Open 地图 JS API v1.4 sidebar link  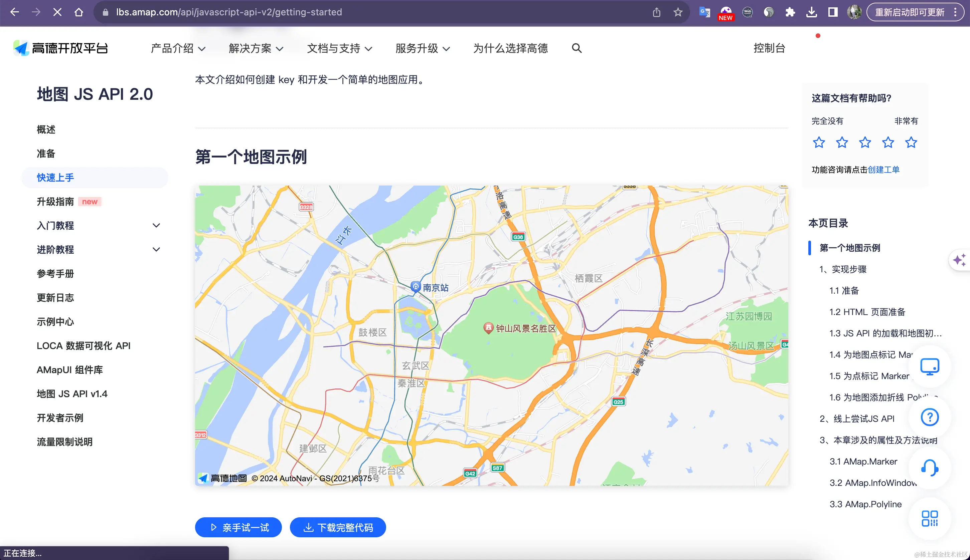72,394
